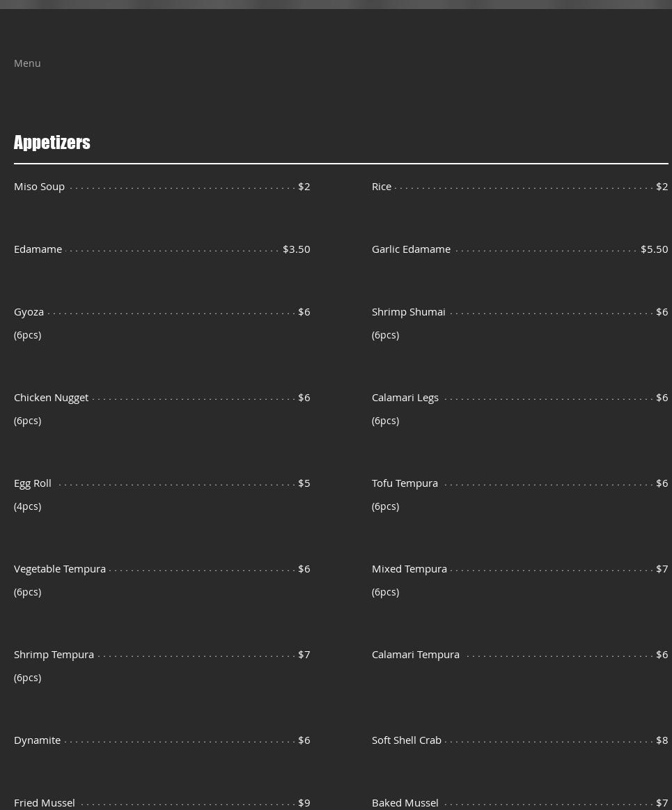This screenshot has width=672, height=810.
Task: Click the Soft Shell Crab item
Action: click(x=406, y=740)
